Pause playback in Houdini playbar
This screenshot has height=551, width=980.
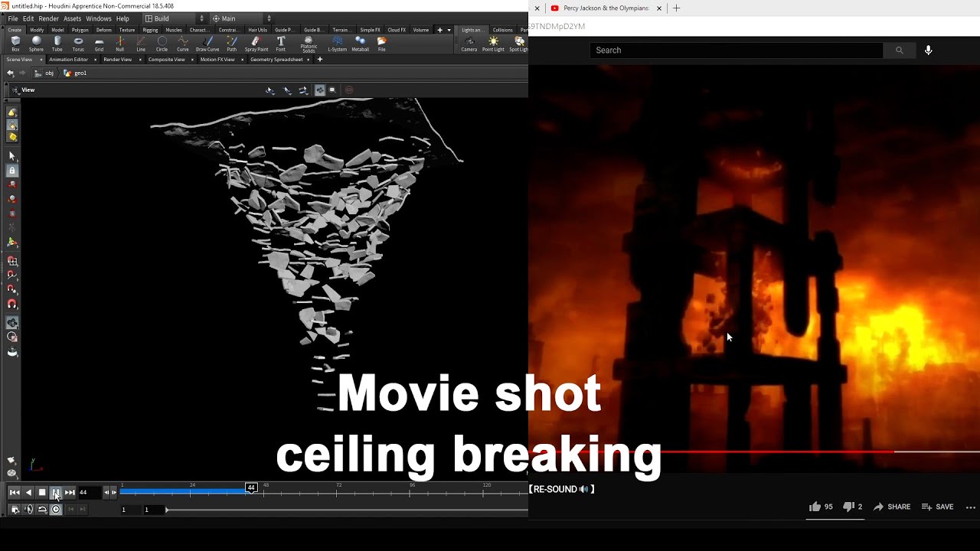tap(55, 492)
